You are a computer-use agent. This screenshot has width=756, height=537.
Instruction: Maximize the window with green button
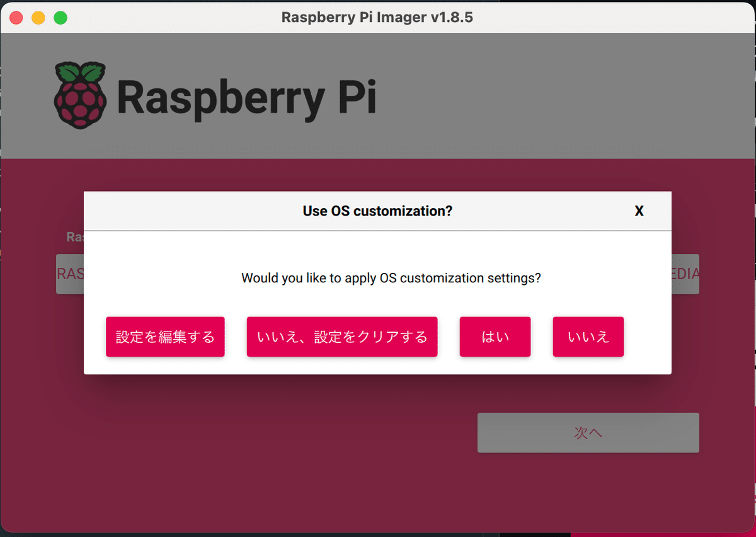tap(60, 18)
